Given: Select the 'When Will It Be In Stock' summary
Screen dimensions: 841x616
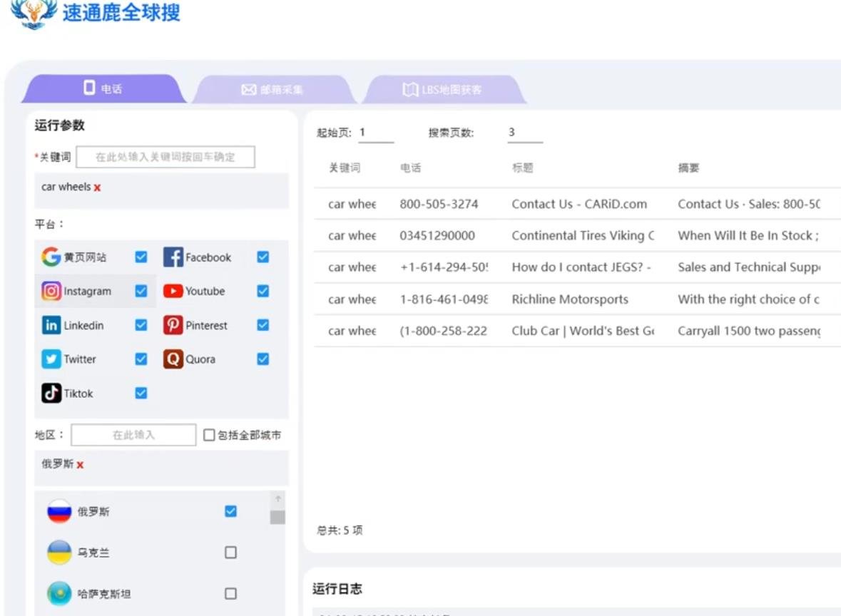Looking at the screenshot, I should (748, 235).
